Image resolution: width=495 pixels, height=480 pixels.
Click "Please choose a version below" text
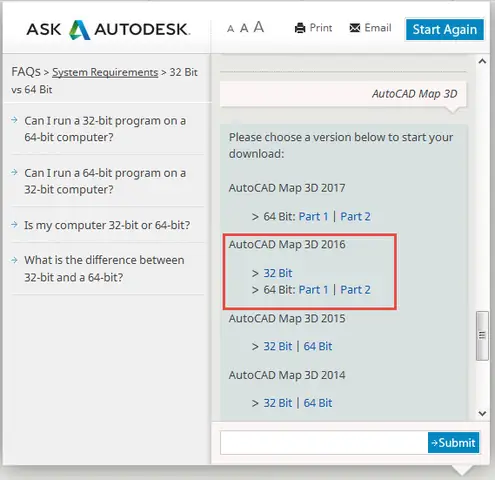click(x=341, y=145)
